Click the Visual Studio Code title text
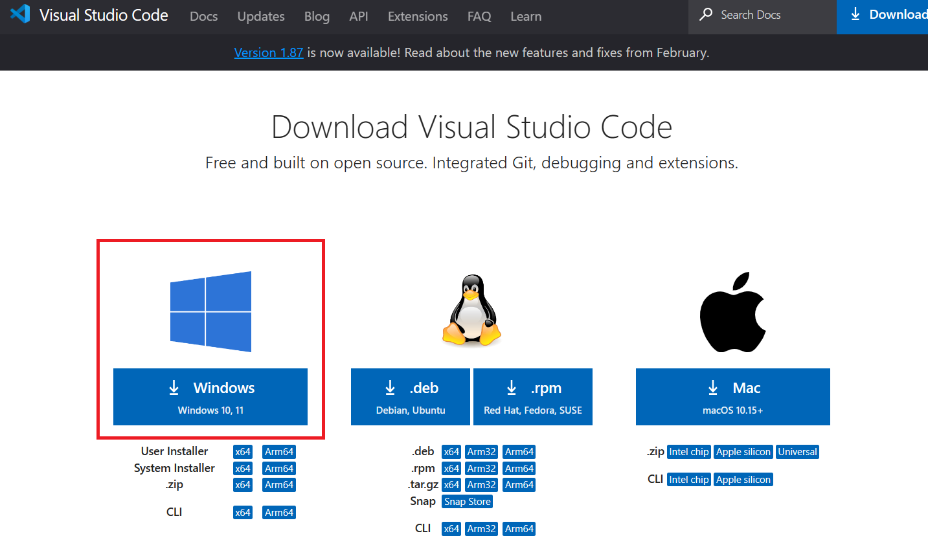This screenshot has height=560, width=928. 104,15
